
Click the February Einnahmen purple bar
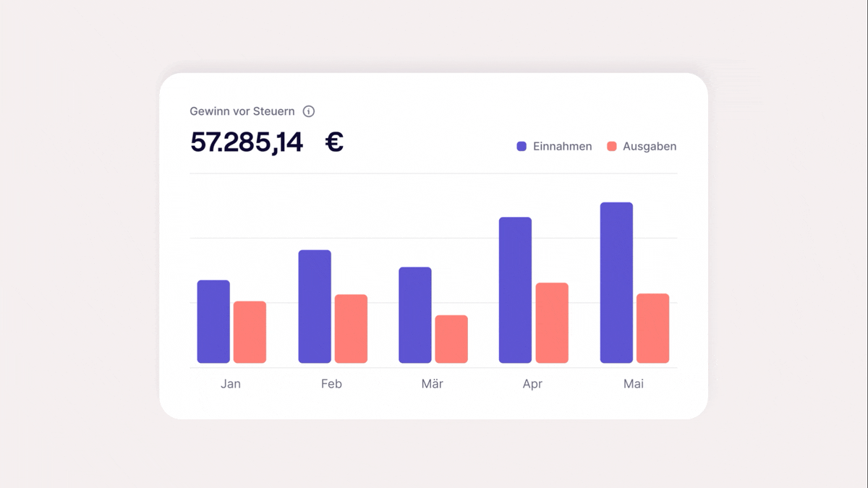click(x=315, y=307)
